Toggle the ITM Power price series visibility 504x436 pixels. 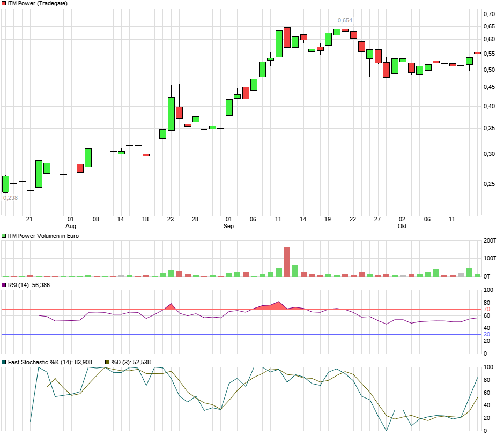pos(4,3)
